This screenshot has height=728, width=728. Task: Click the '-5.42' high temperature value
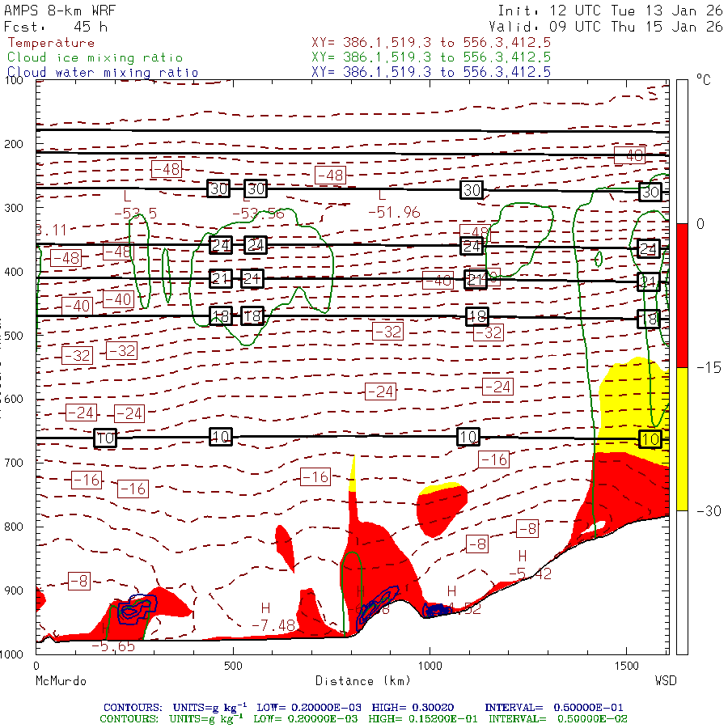(530, 574)
